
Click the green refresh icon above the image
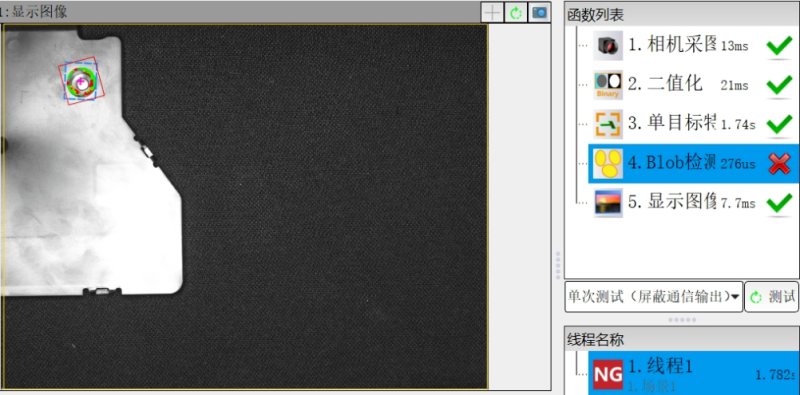(516, 12)
